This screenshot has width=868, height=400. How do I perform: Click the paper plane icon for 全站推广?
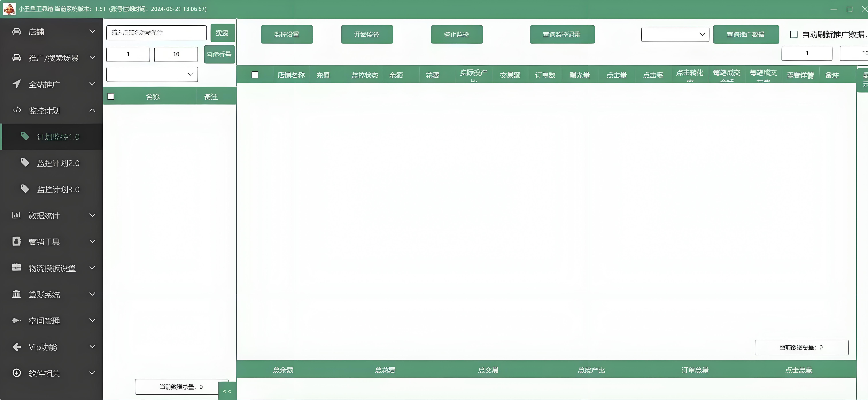(x=17, y=84)
